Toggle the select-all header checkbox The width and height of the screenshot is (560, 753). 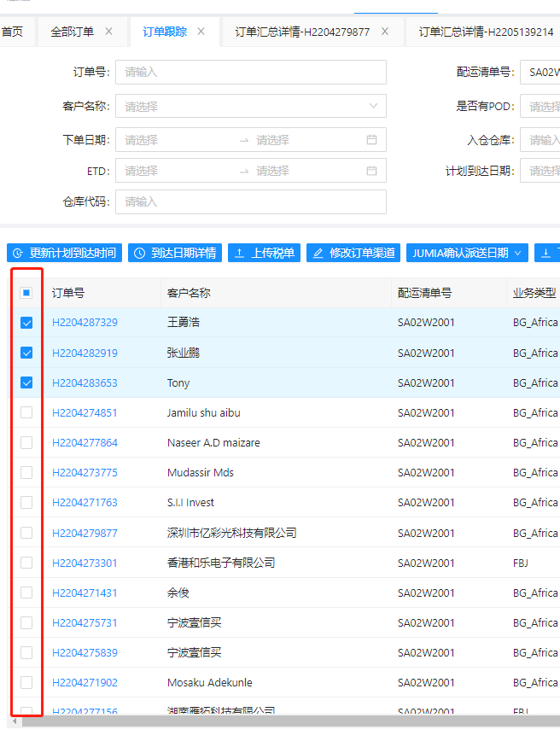pos(26,293)
